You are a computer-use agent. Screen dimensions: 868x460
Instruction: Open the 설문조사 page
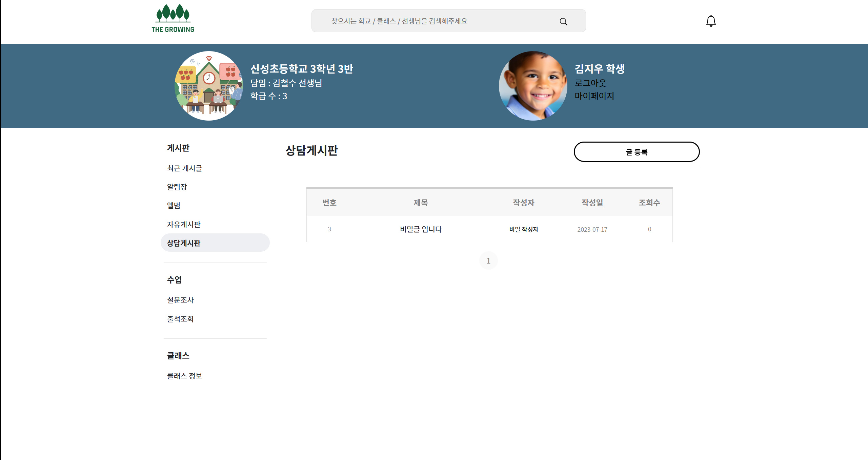point(181,300)
